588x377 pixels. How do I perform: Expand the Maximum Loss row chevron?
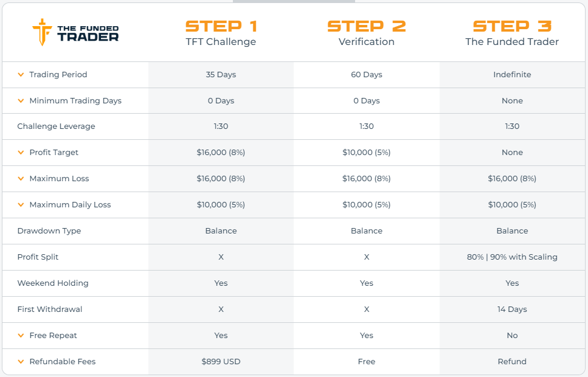click(x=21, y=179)
